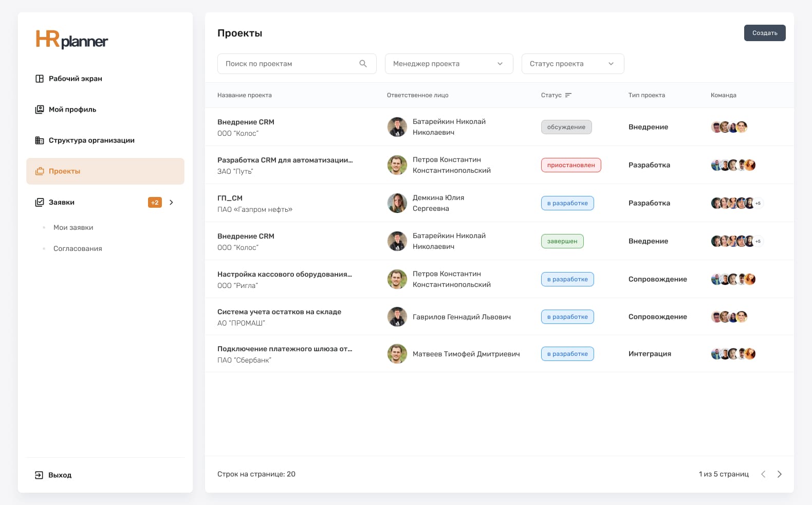
Task: Click the Ответственное лицо column header
Action: (418, 95)
